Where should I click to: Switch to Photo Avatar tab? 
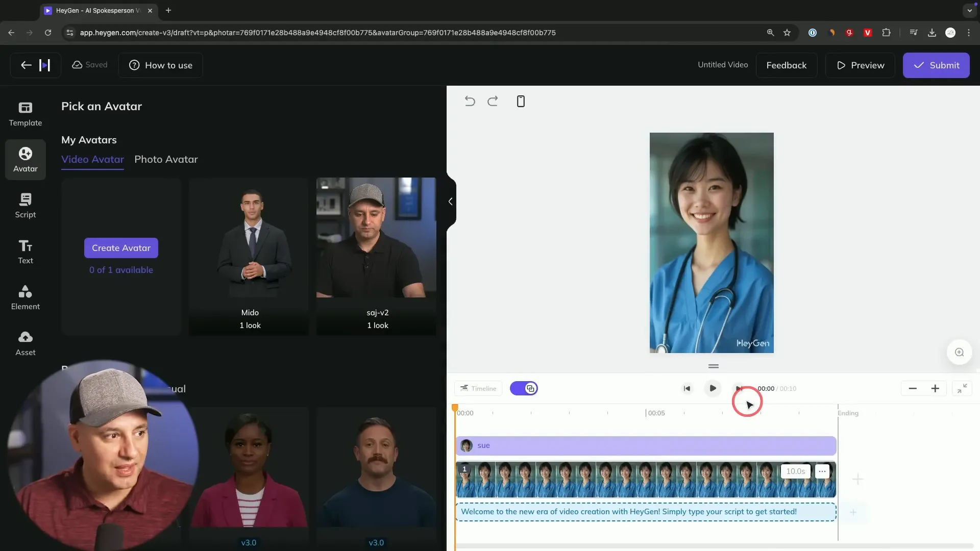click(166, 159)
